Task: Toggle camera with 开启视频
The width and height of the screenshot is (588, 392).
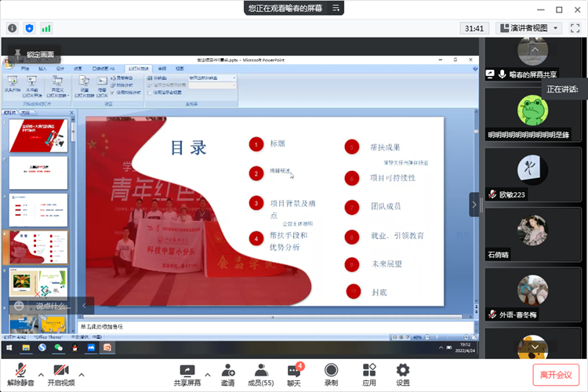Action: [x=60, y=370]
